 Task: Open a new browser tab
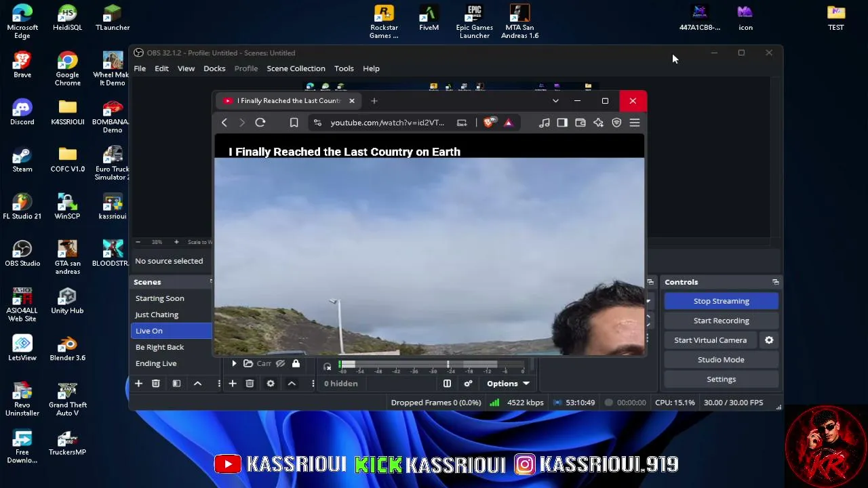click(374, 101)
